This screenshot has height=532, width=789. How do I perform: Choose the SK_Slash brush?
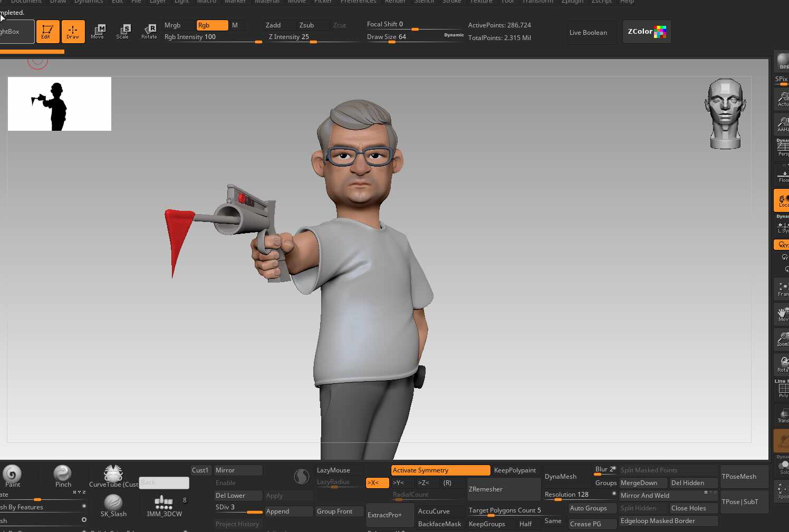point(113,505)
